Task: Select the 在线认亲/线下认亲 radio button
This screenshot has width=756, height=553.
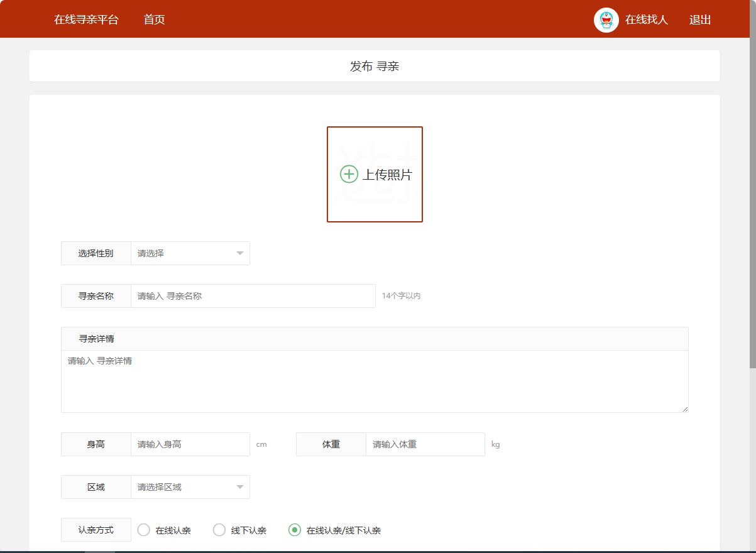Action: pyautogui.click(x=294, y=530)
